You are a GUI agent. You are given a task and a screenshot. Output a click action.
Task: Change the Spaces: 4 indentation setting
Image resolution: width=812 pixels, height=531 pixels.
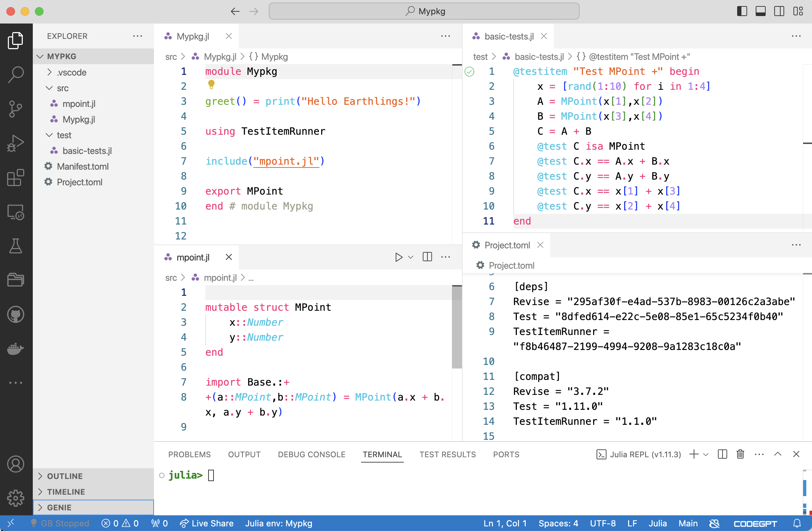[x=558, y=523]
